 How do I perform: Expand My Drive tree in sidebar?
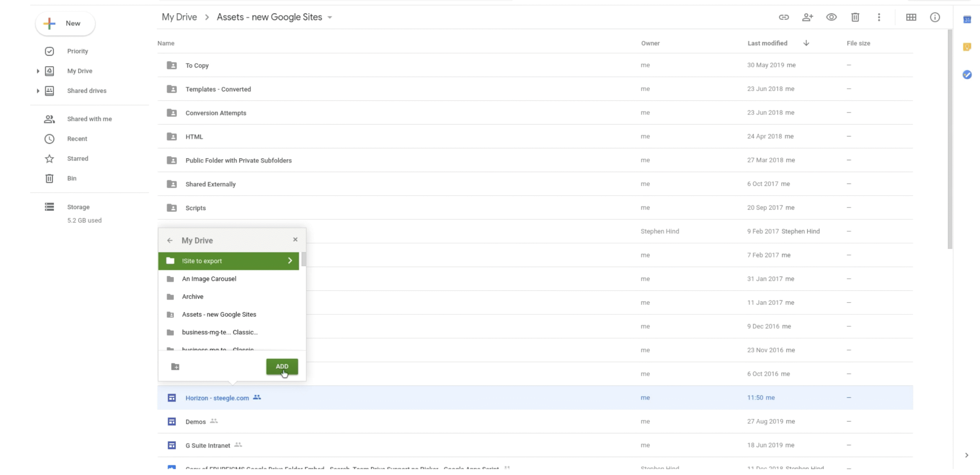coord(38,71)
